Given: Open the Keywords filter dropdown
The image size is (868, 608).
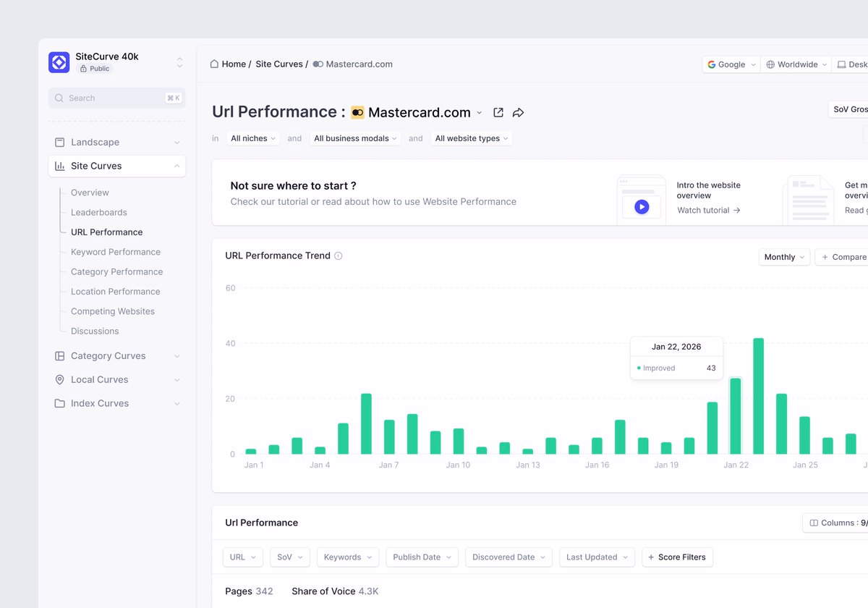Looking at the screenshot, I should [348, 557].
